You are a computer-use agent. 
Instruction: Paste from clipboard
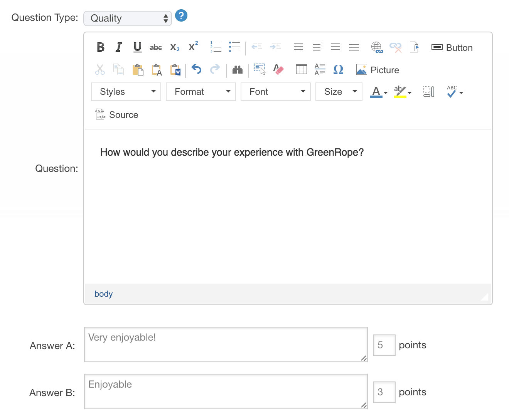(138, 70)
